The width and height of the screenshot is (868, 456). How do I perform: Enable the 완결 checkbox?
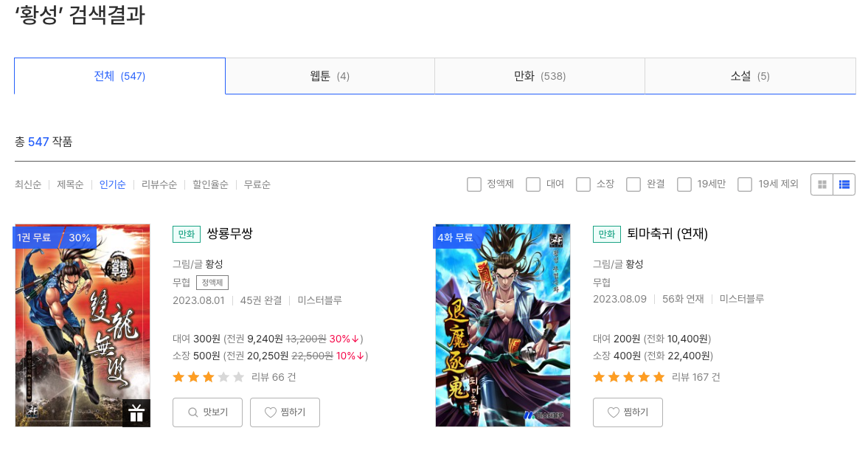point(633,184)
